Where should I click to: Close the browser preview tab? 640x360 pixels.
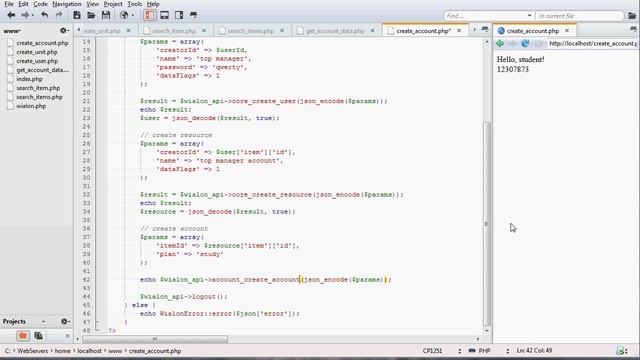567,31
